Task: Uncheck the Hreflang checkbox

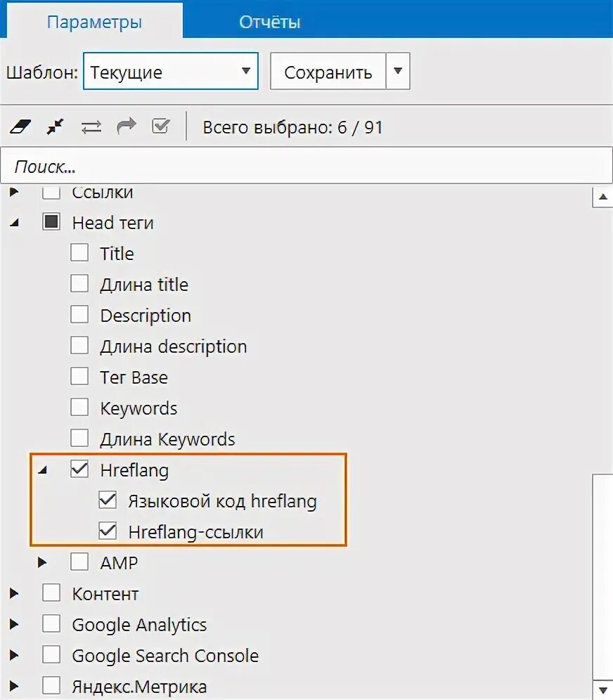Action: [x=79, y=470]
